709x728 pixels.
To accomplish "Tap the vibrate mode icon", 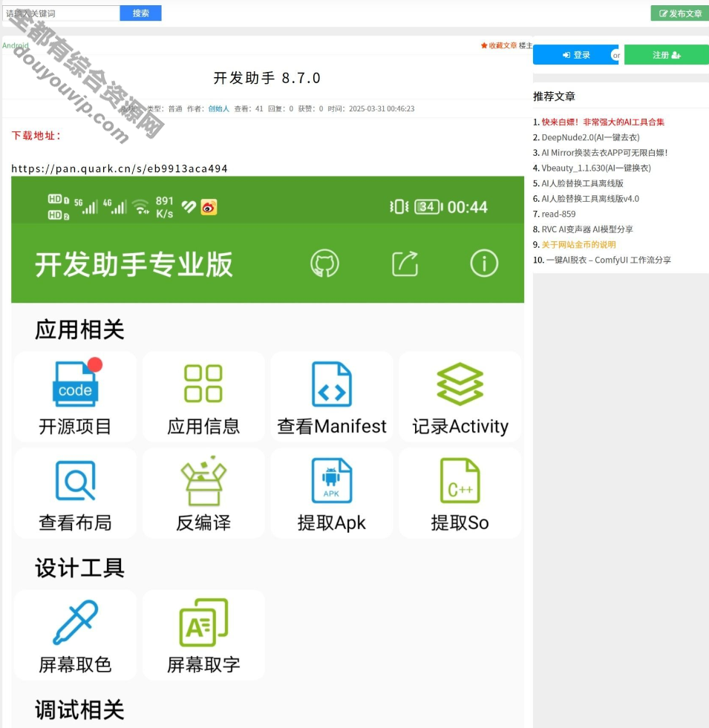I will 399,206.
